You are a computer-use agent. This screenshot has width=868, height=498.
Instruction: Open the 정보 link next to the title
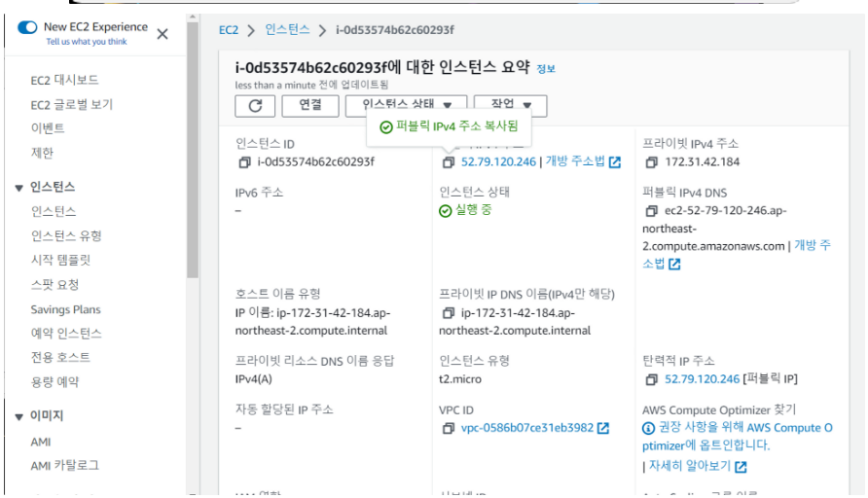546,69
